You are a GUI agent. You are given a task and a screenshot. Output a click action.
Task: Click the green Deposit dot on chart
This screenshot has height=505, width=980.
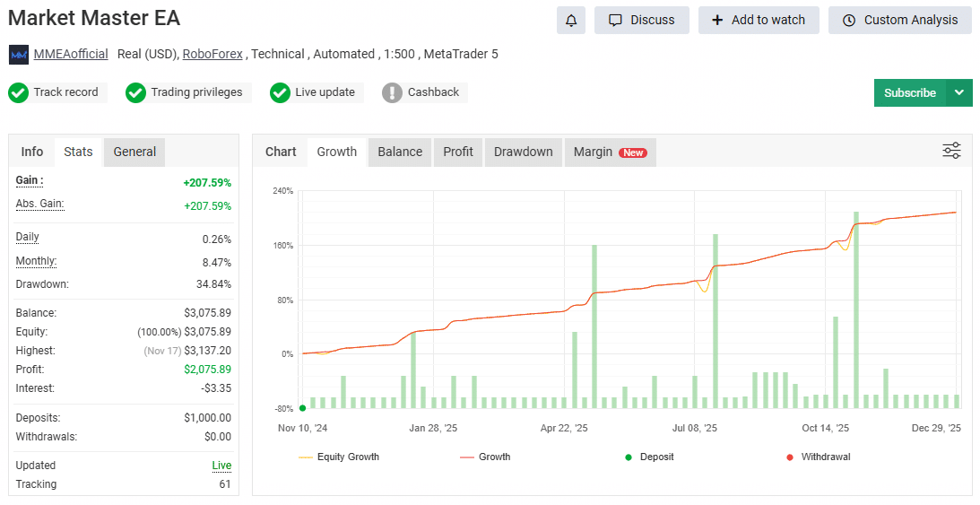302,408
